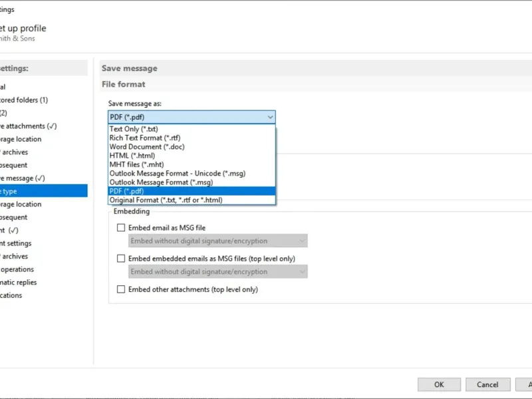Enable Embed email as MSG file
532x399 pixels.
coord(121,227)
